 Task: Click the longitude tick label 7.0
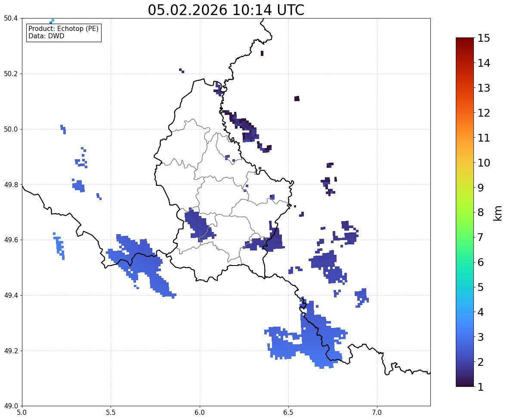[377, 413]
